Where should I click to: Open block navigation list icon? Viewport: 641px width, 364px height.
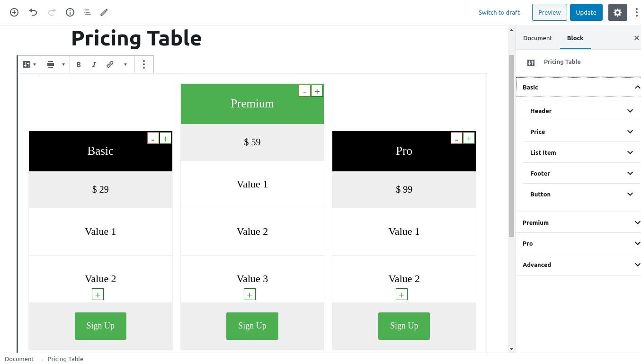tap(87, 12)
